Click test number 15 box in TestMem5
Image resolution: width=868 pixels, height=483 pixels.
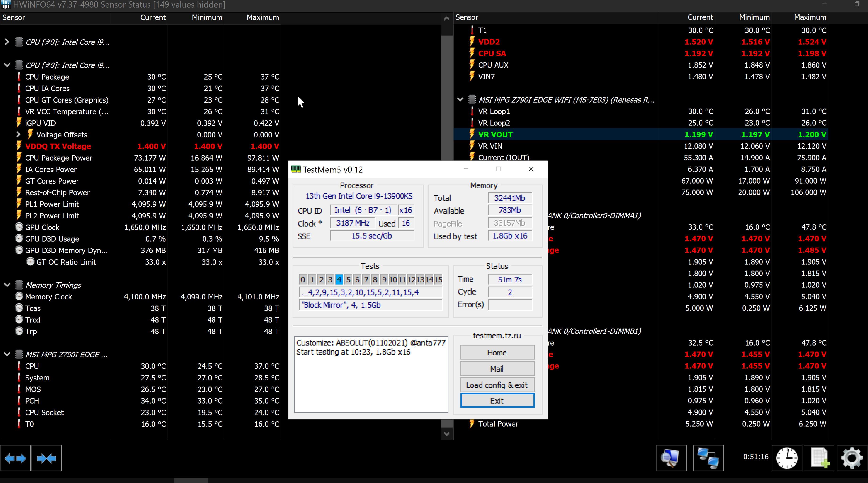[438, 279]
